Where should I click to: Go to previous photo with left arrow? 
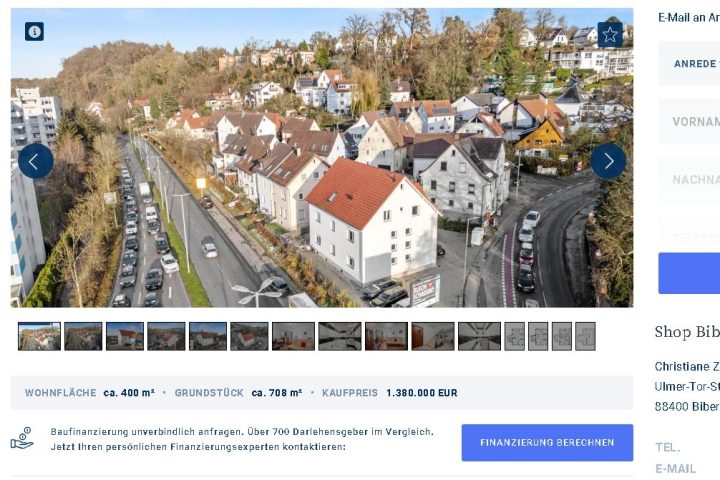point(35,161)
